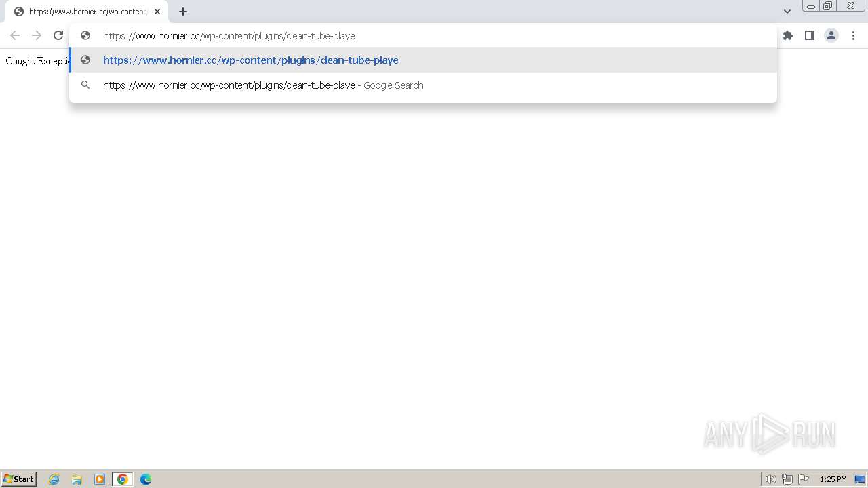Click the magnifier icon in search suggestion
Screen dimensions: 868x488
point(85,85)
